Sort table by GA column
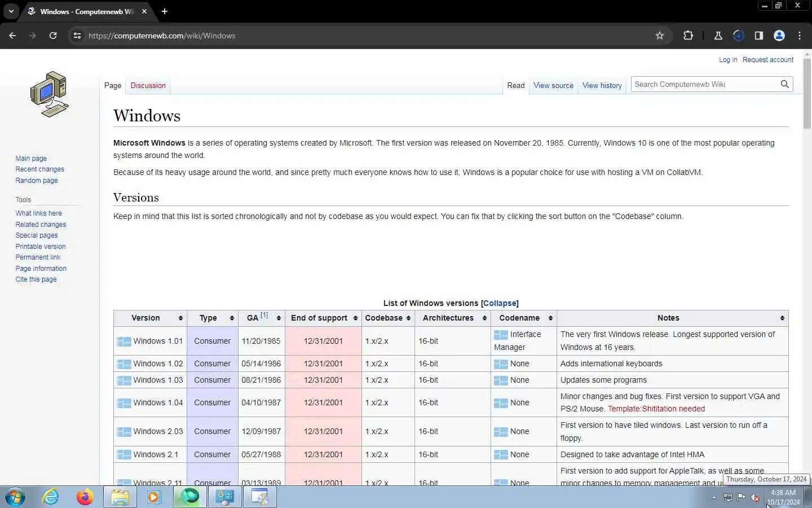 (279, 318)
